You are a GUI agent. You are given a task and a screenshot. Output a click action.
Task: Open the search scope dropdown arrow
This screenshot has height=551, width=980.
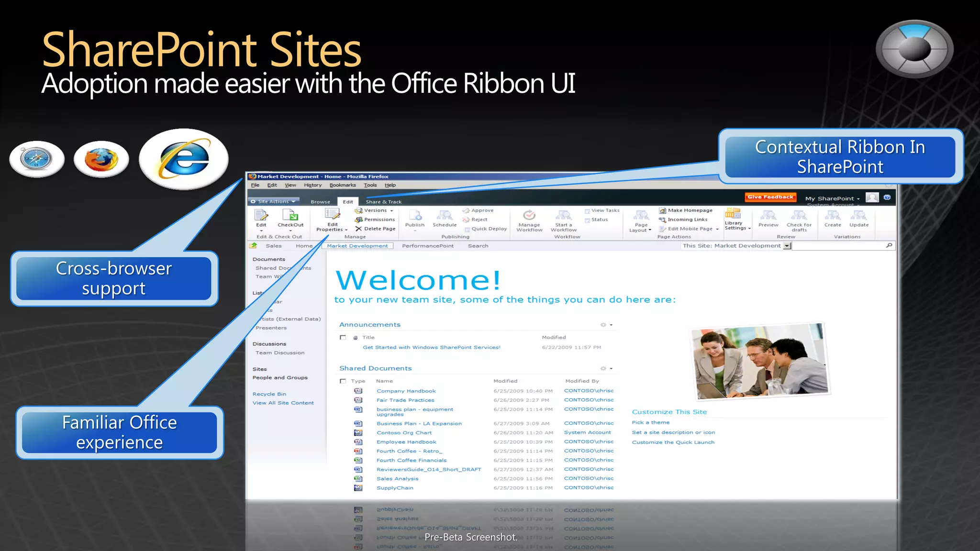click(787, 246)
